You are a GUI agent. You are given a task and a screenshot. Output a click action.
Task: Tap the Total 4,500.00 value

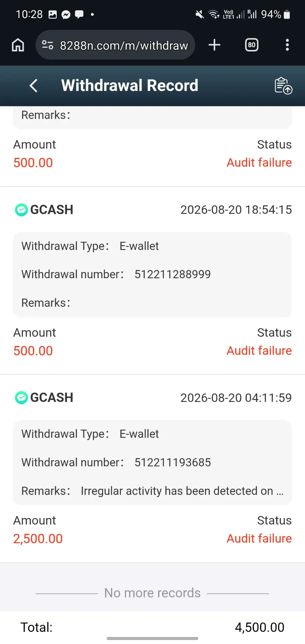[259, 628]
